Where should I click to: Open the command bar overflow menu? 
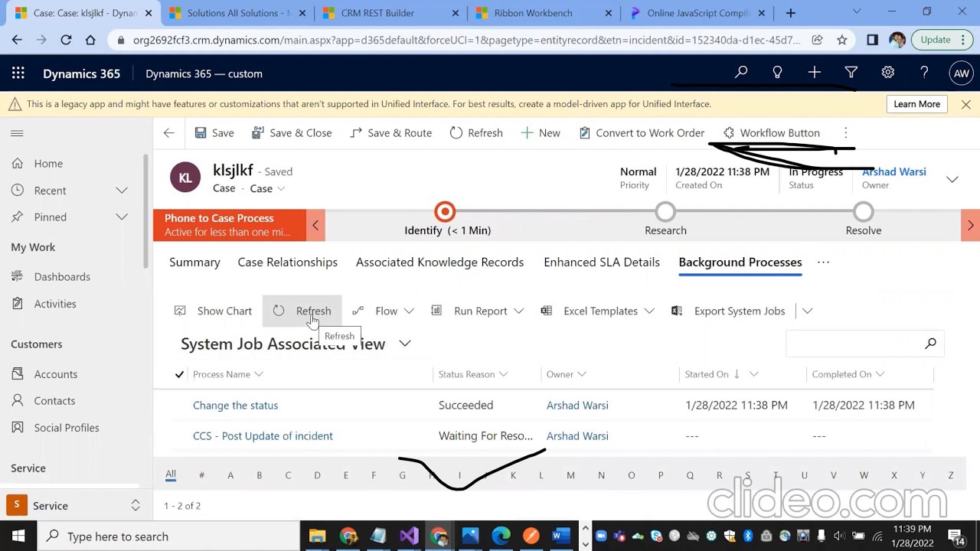tap(845, 133)
